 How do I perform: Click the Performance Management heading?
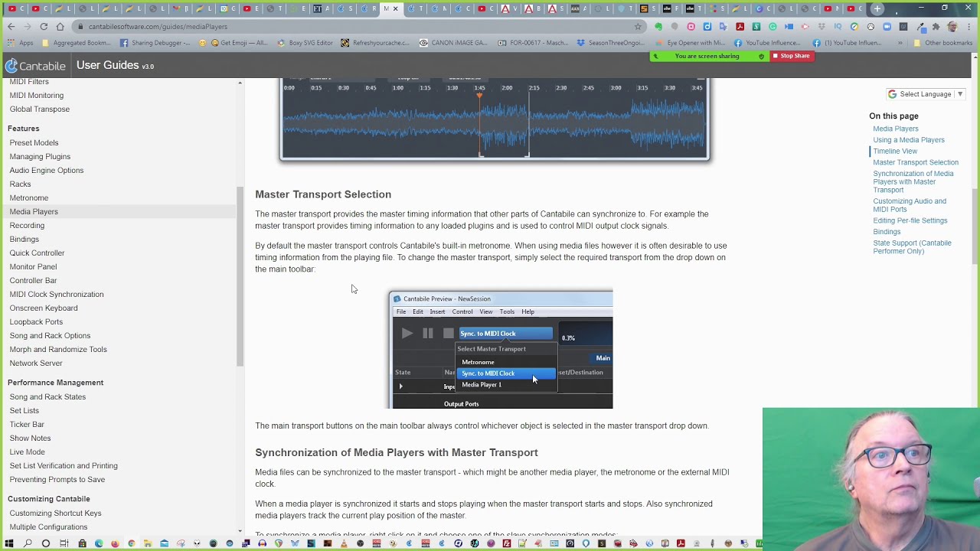55,383
